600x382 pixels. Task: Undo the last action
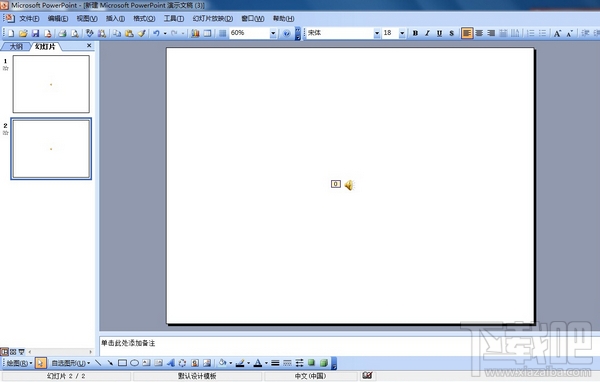(156, 33)
